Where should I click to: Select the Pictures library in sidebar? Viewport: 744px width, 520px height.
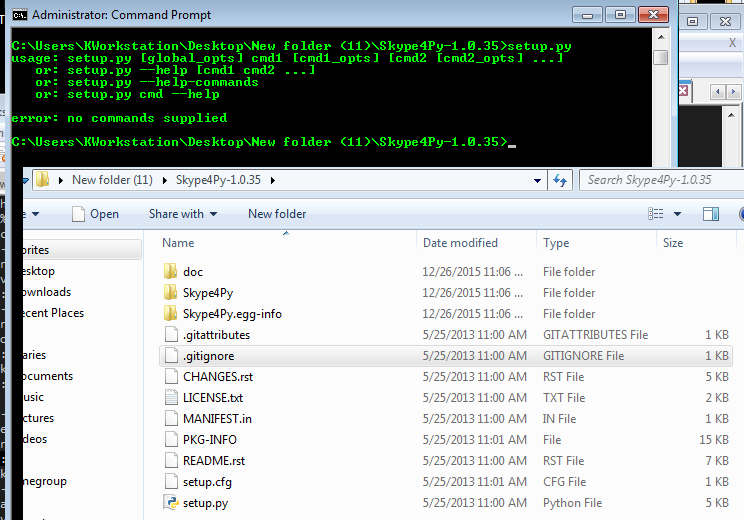(x=38, y=418)
